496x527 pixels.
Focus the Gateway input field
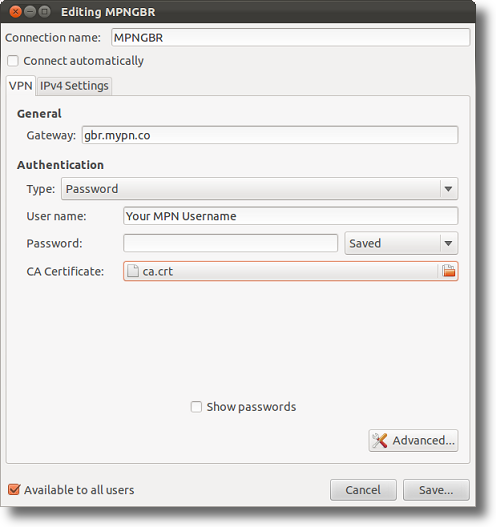pos(270,135)
